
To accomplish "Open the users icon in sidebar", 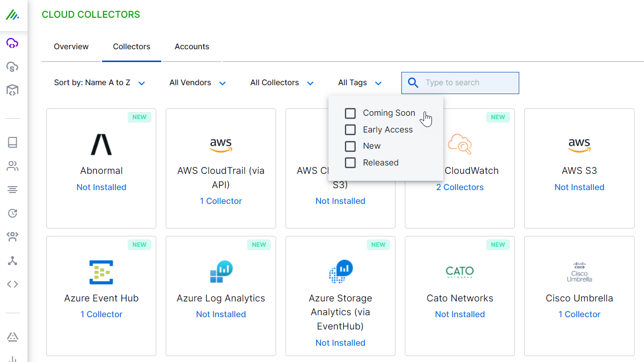I will click(x=12, y=166).
